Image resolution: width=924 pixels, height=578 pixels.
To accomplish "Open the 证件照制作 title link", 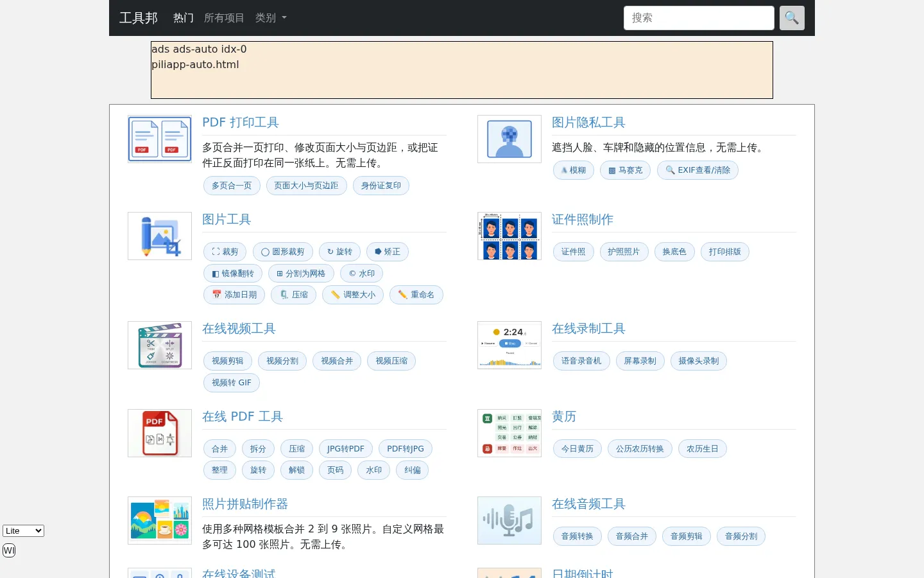I will point(583,220).
